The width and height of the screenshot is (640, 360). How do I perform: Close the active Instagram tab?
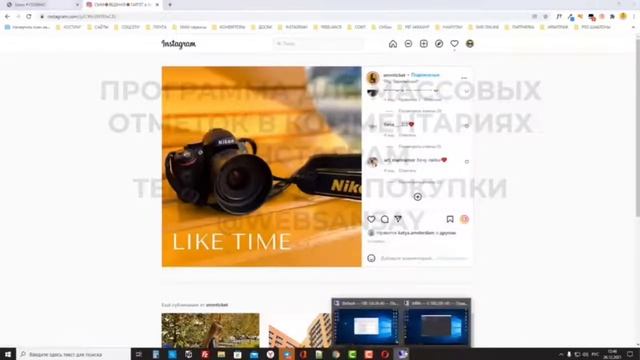[x=157, y=4]
